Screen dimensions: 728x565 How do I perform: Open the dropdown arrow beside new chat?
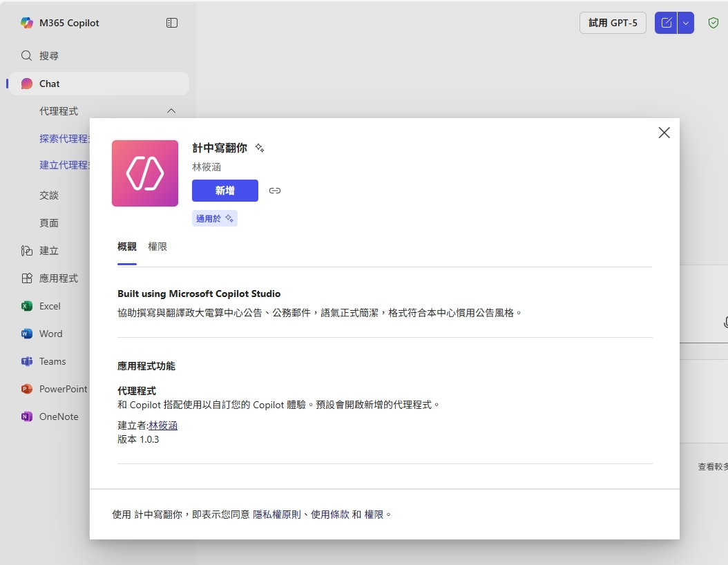tap(685, 23)
